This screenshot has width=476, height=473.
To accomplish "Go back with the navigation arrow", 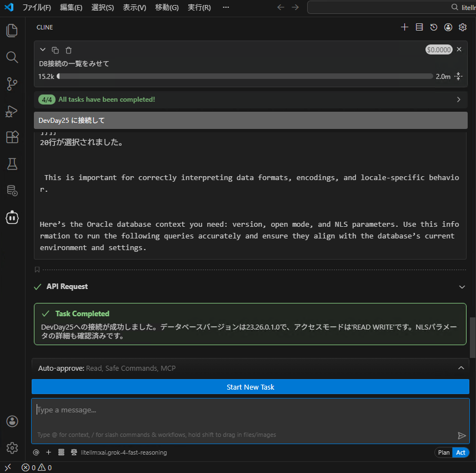I will point(281,7).
